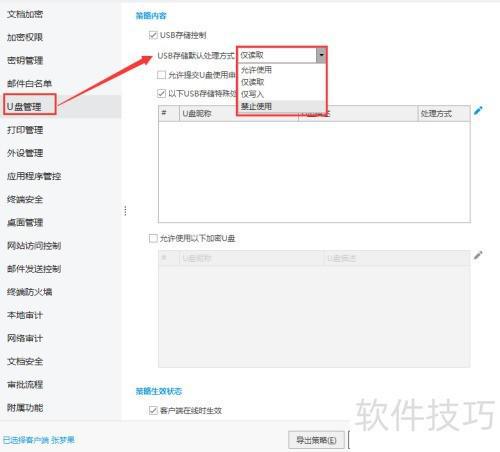Click the 已选择客户端 张梦果 link
This screenshot has height=452, width=500.
[39, 440]
